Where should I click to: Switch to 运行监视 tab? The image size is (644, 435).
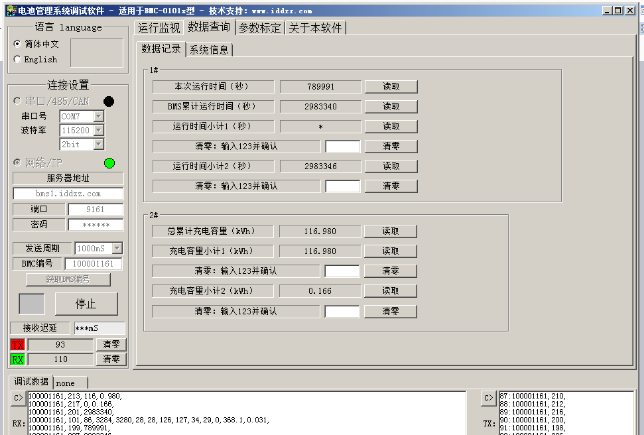point(159,28)
